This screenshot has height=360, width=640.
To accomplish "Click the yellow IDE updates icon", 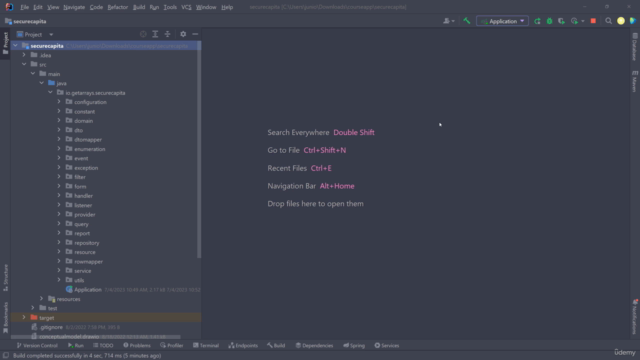I will point(620,21).
